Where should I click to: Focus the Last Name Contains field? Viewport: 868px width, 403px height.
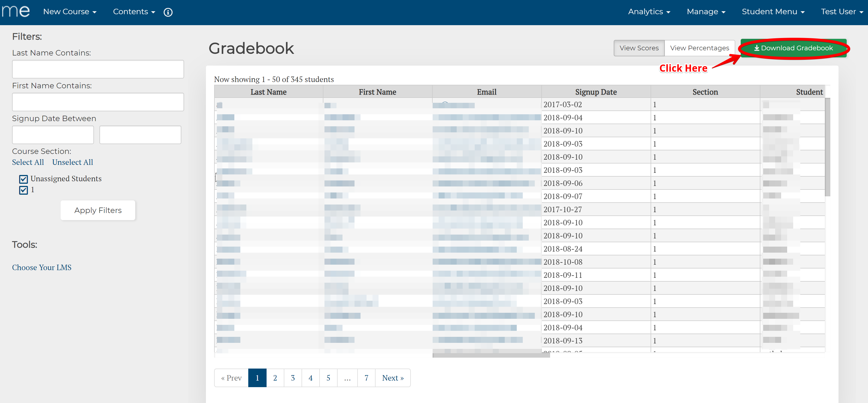point(98,69)
